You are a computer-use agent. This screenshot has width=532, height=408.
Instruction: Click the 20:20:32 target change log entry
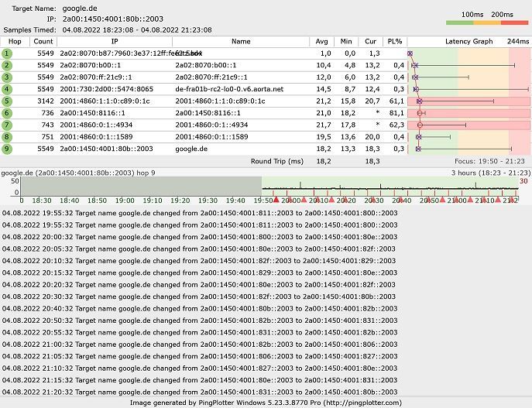pos(199,285)
